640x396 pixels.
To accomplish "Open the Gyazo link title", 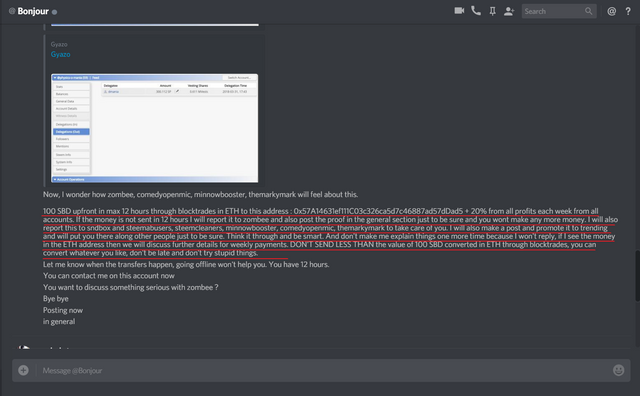I will (60, 54).
